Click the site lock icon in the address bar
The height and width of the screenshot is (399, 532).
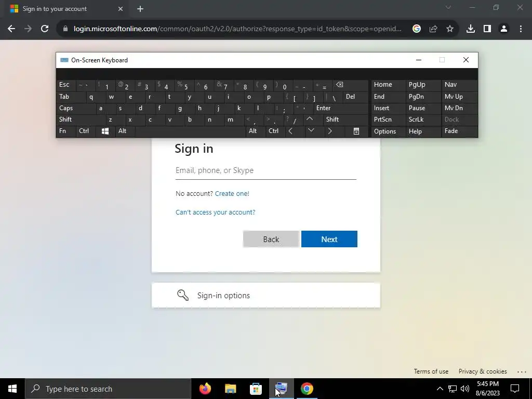(x=65, y=29)
